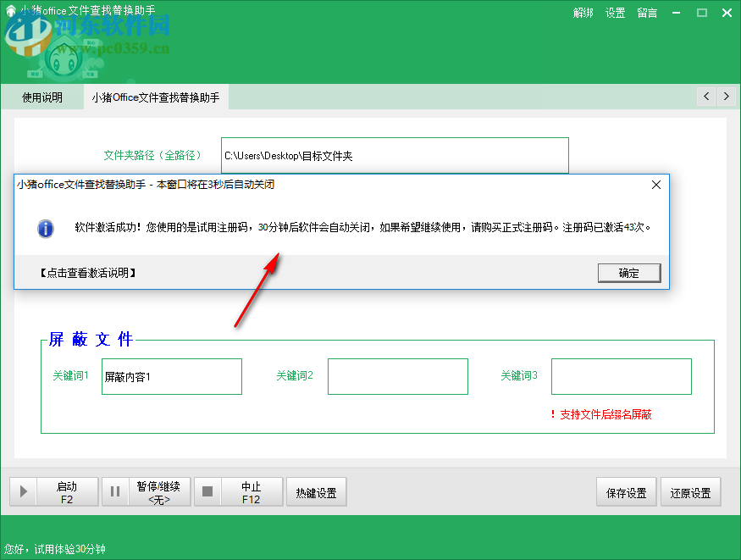Click 留言 in the title bar

(x=646, y=13)
